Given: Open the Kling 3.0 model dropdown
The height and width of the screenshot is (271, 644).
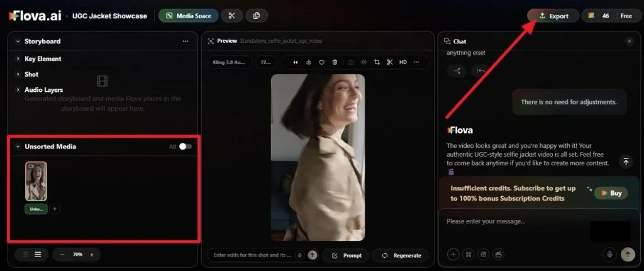Looking at the screenshot, I should coord(229,62).
